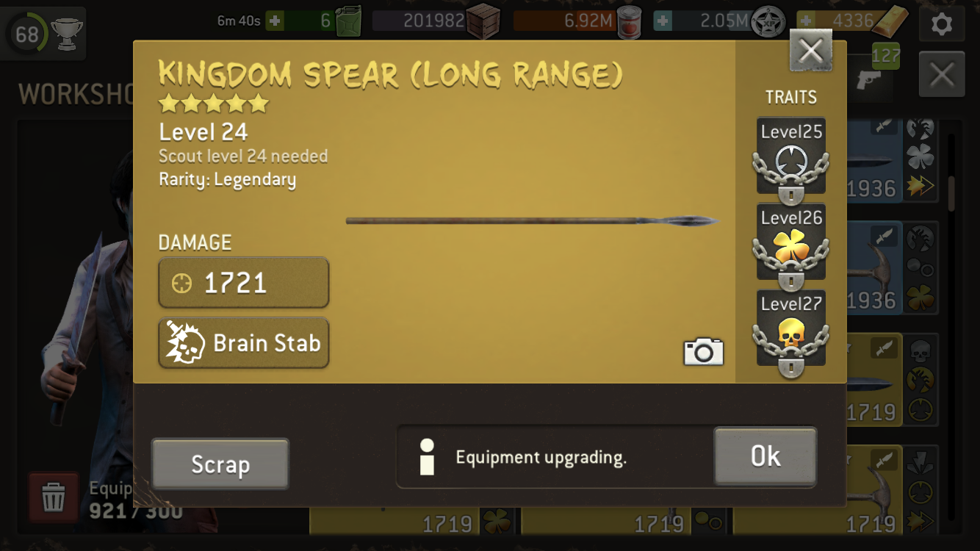The height and width of the screenshot is (551, 980).
Task: Close the workshop screen X button
Action: click(x=942, y=75)
